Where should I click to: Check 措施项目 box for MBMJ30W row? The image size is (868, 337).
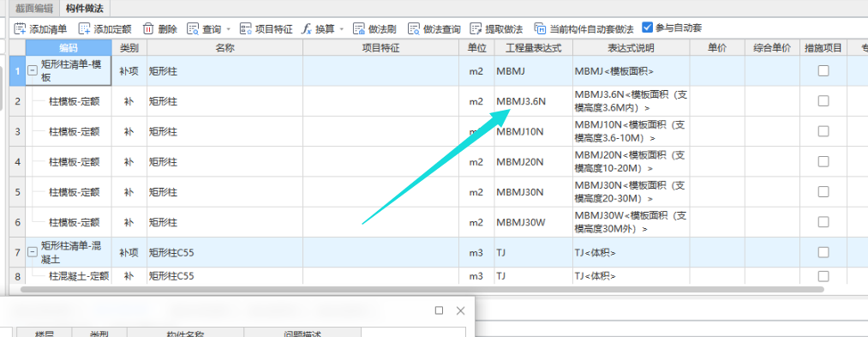click(x=823, y=222)
